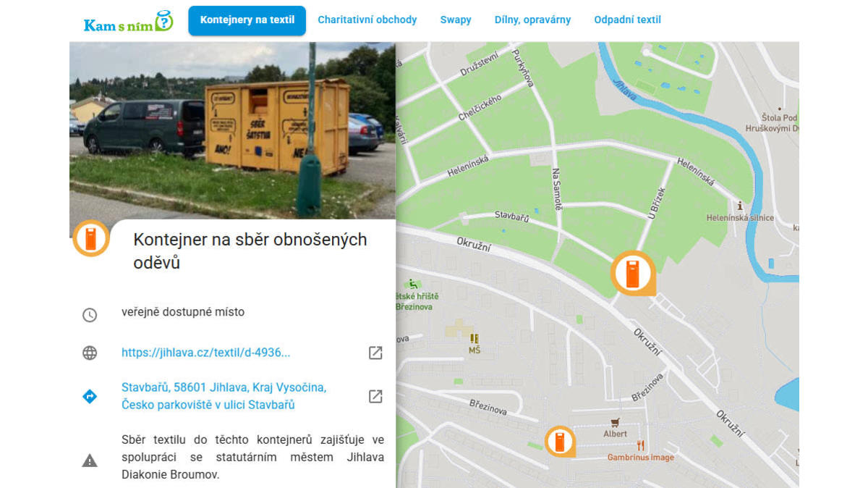Click external link icon next to website
Screen dimensions: 868x488
(375, 353)
